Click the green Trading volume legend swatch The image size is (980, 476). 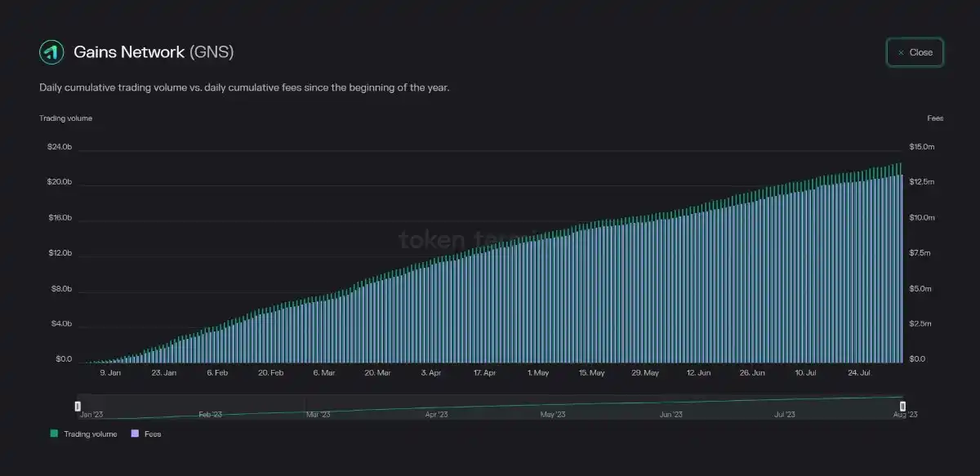54,434
